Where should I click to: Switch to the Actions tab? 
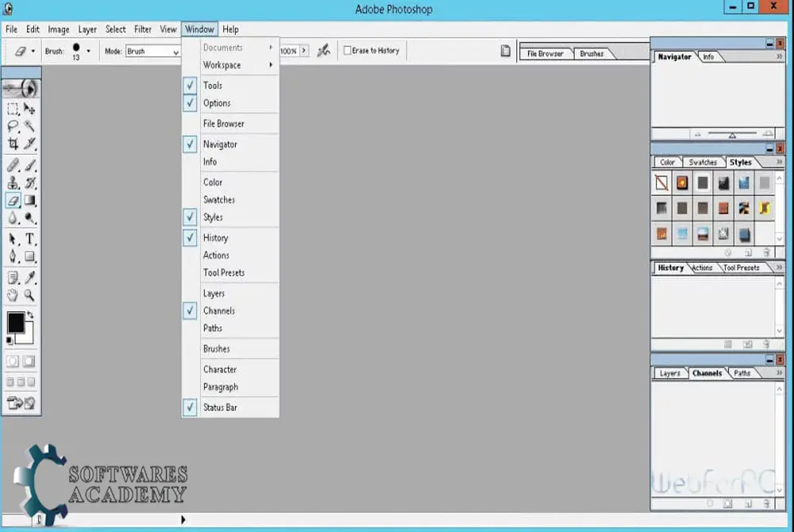(x=703, y=268)
